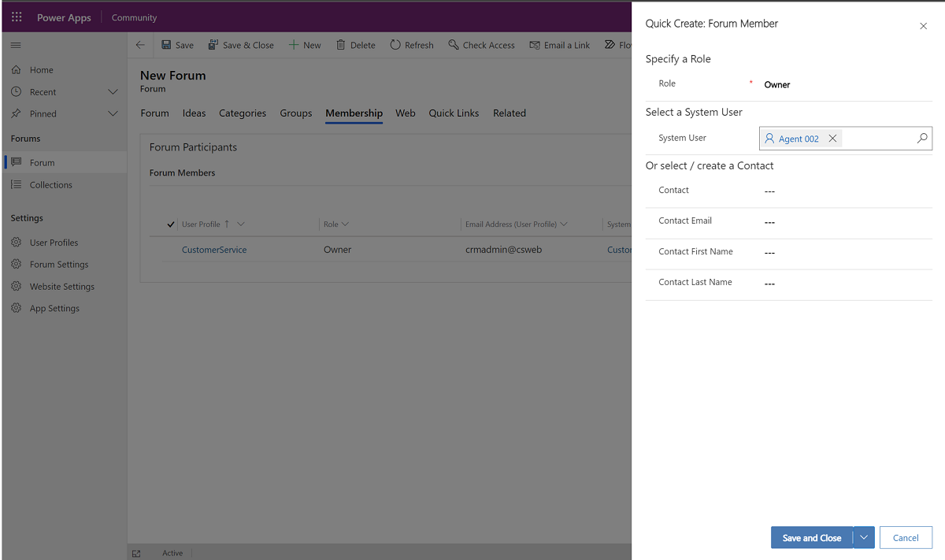This screenshot has width=945, height=560.
Task: Click the Contact lookup field
Action: click(x=847, y=191)
